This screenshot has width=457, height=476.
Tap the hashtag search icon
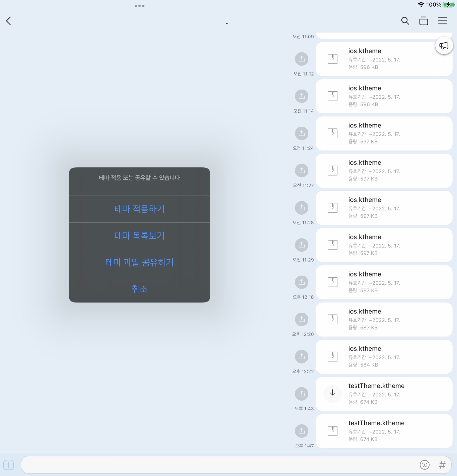tap(442, 465)
